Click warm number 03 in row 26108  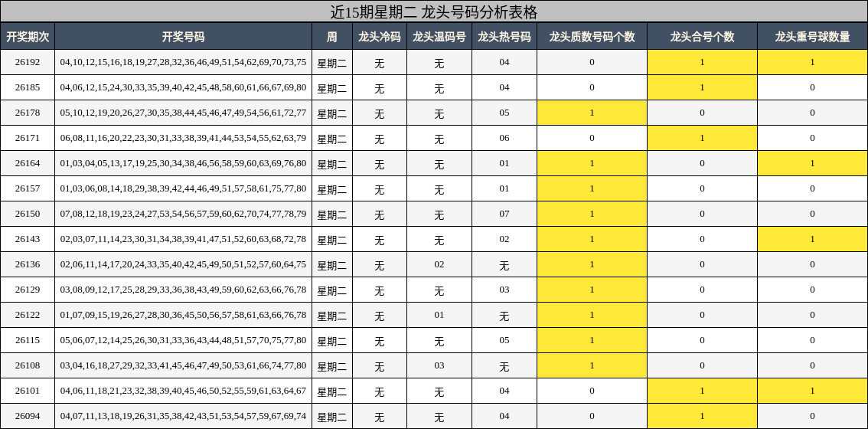pos(439,365)
